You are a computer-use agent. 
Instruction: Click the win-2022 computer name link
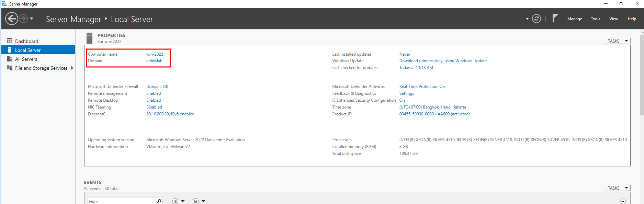click(155, 54)
